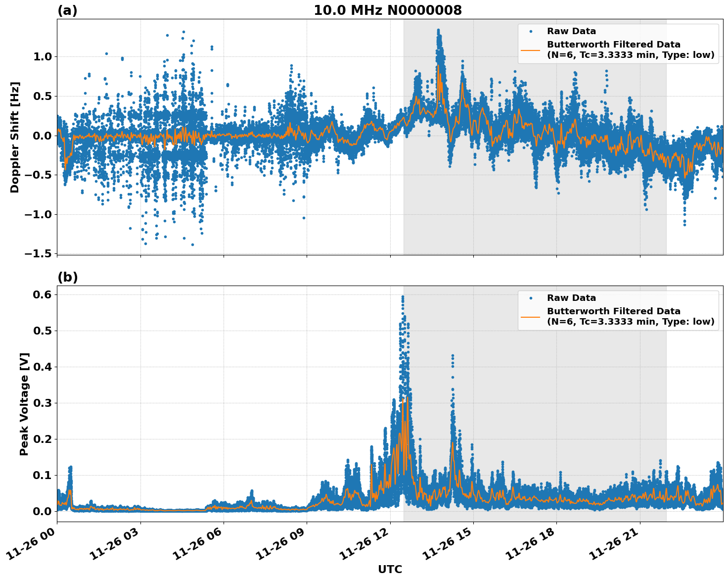Click the orange Butterworth line sample in top legend
The width and height of the screenshot is (728, 580).
(530, 50)
